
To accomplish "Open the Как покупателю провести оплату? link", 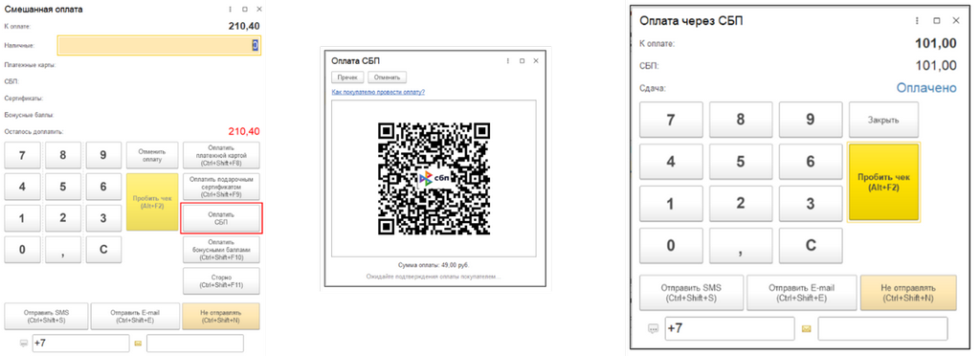I will pyautogui.click(x=378, y=92).
